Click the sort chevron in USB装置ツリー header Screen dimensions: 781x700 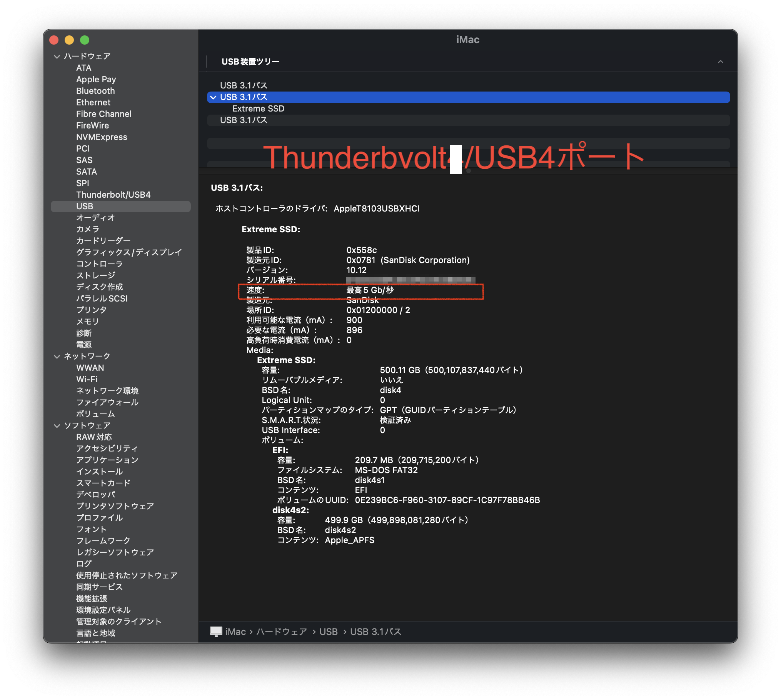720,62
